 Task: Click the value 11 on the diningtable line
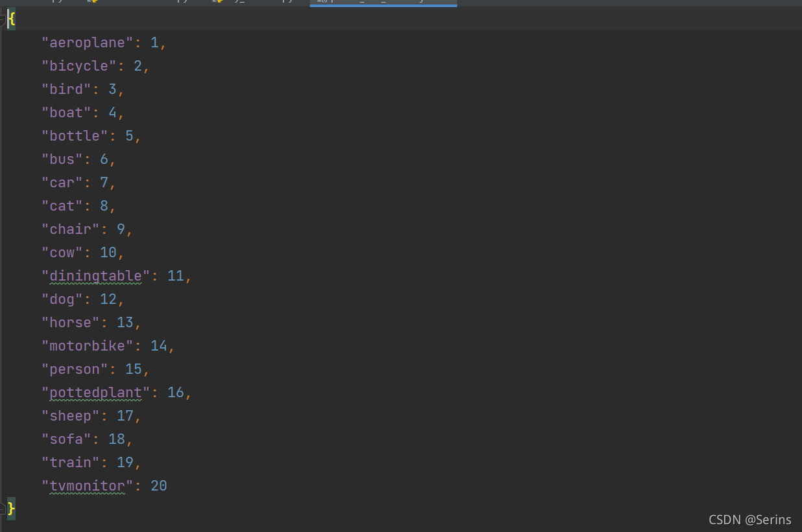click(x=176, y=276)
